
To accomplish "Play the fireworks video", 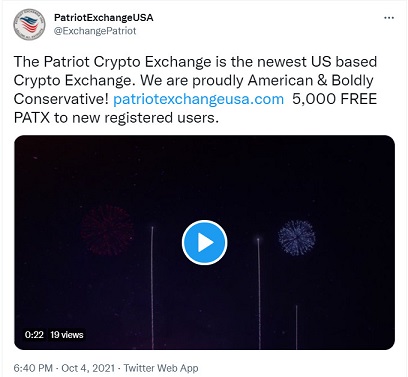I will pyautogui.click(x=204, y=242).
